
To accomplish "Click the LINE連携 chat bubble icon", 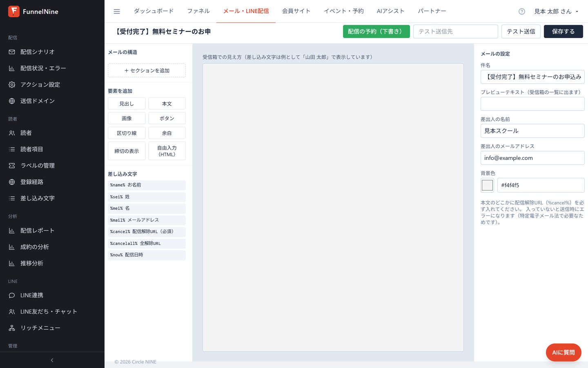I will click(x=12, y=295).
